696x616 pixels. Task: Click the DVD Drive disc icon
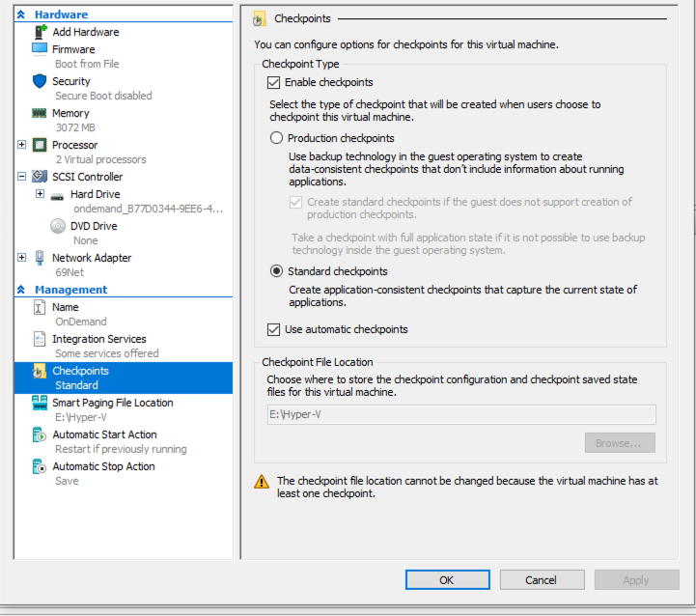(58, 226)
